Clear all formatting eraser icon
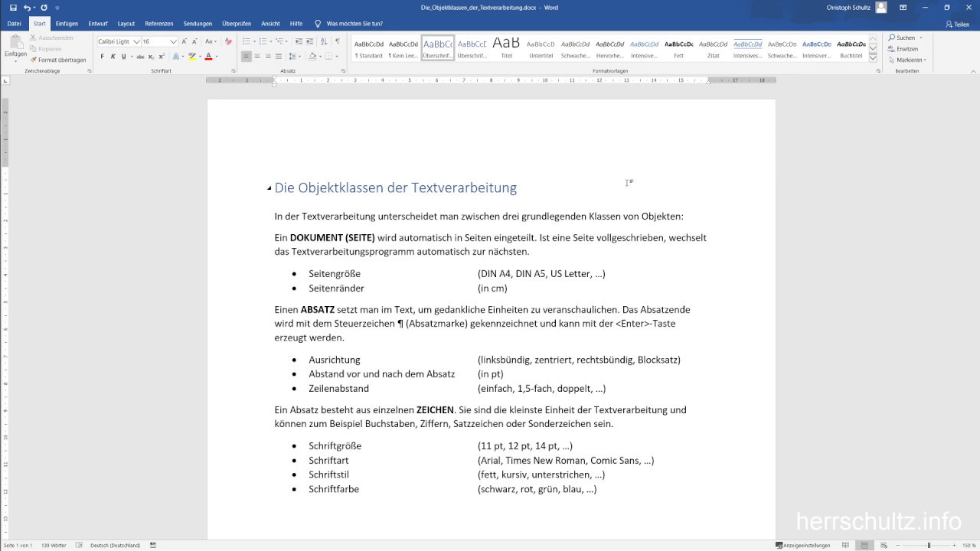Screen dimensions: 980x551 click(x=227, y=41)
